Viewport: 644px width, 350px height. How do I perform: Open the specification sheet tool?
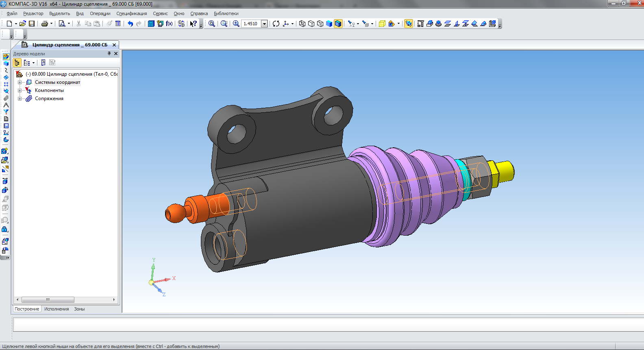(6, 119)
